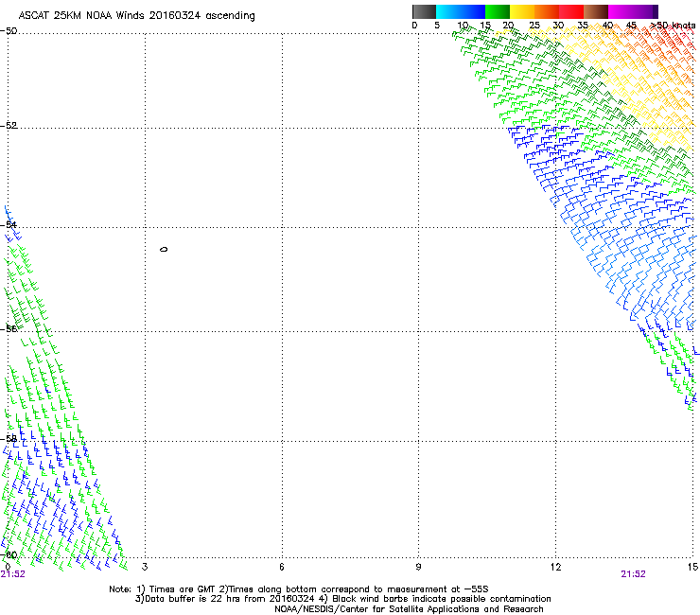This screenshot has height=615, width=700.
Task: Click the -60 latitude axis label
Action: [9, 554]
